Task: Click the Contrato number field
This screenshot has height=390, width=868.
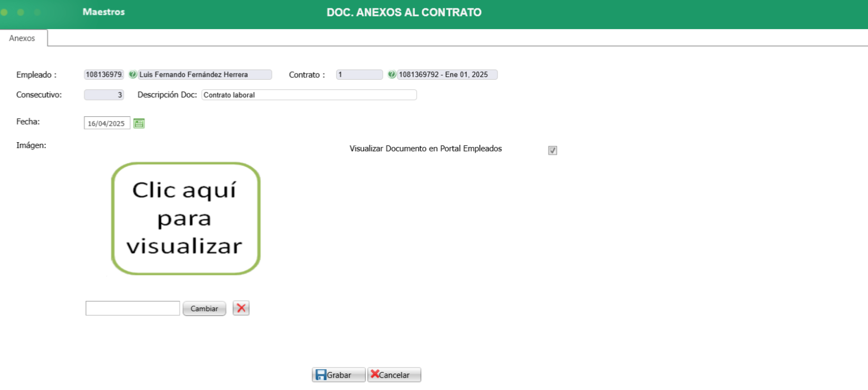Action: point(359,75)
